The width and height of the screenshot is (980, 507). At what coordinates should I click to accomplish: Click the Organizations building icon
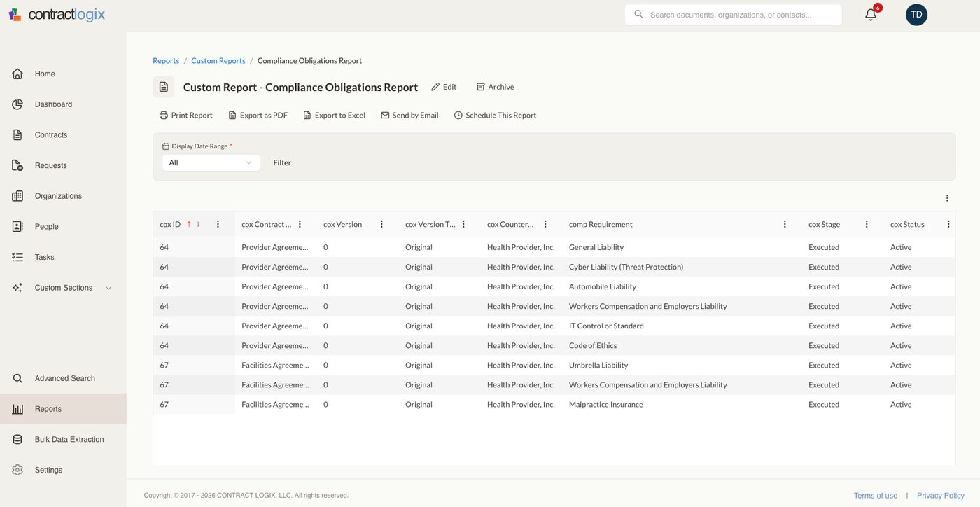coord(17,196)
